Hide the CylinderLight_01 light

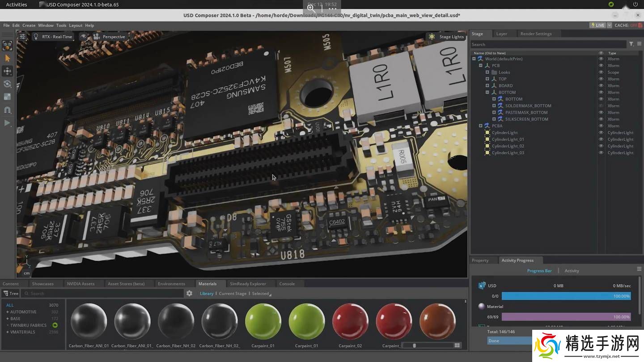coord(601,139)
